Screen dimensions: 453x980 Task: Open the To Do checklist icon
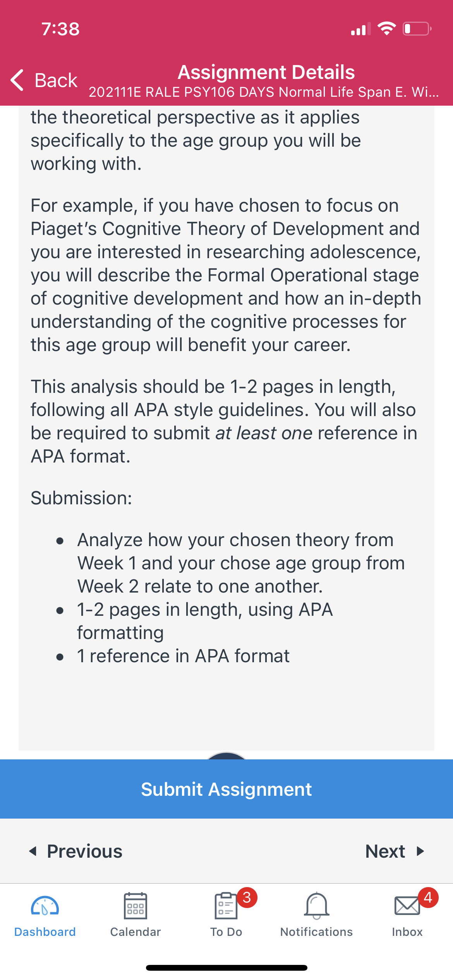tap(226, 906)
